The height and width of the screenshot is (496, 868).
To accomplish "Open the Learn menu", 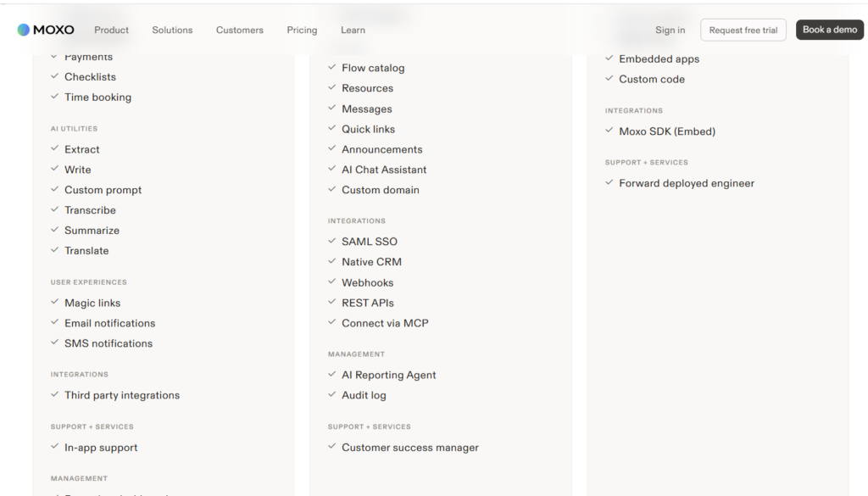I will pyautogui.click(x=353, y=30).
